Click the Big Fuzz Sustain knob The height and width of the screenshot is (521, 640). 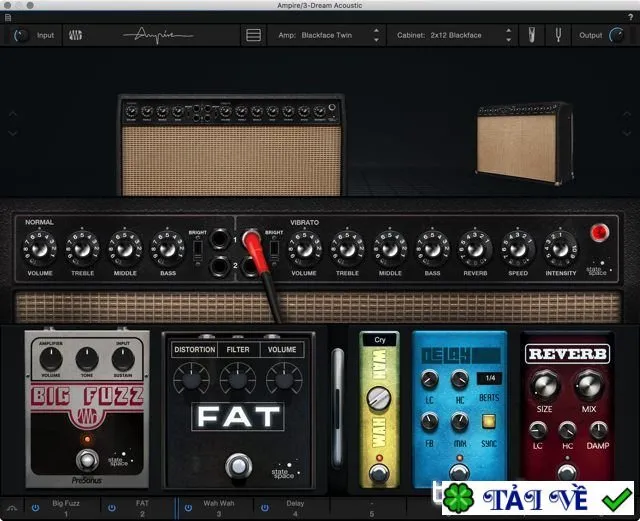(x=123, y=359)
